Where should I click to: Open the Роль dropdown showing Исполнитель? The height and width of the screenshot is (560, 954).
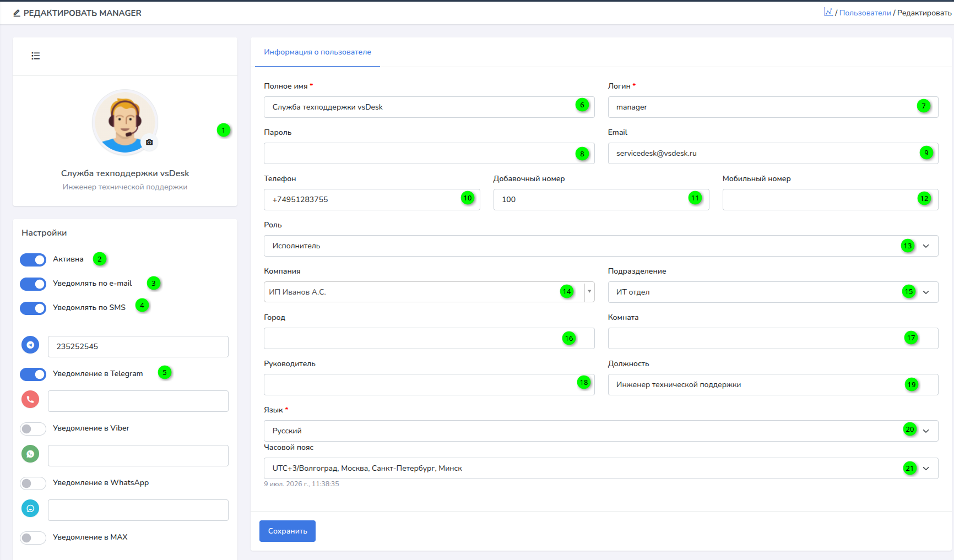(x=601, y=246)
